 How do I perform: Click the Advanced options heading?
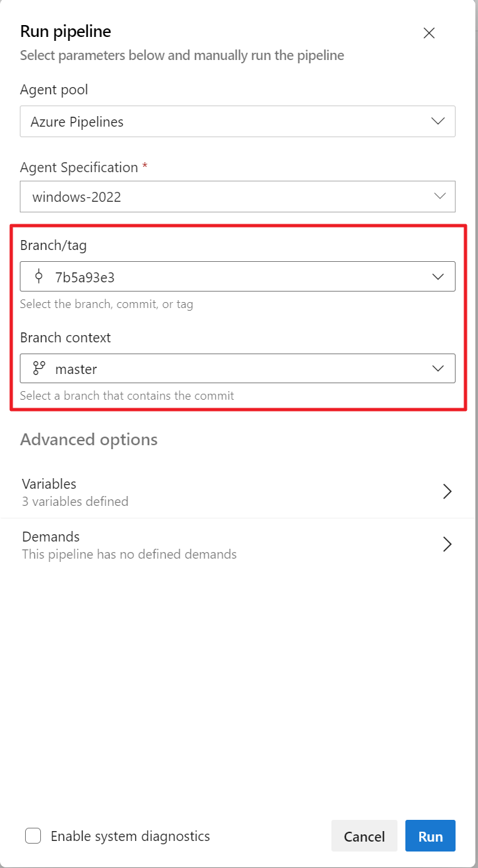coord(89,439)
